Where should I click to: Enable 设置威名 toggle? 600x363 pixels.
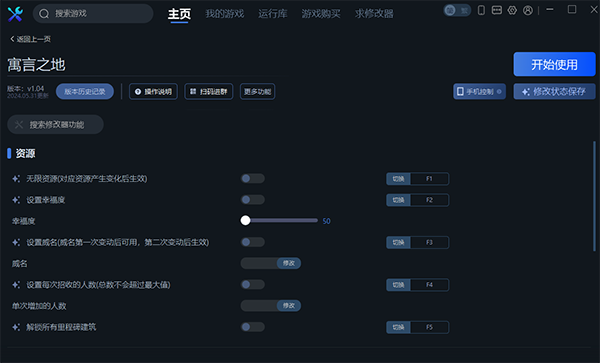[253, 242]
